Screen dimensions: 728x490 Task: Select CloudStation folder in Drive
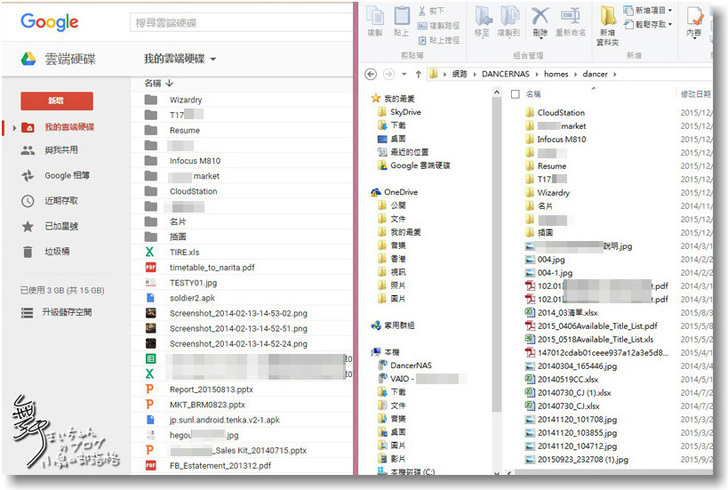(x=193, y=191)
